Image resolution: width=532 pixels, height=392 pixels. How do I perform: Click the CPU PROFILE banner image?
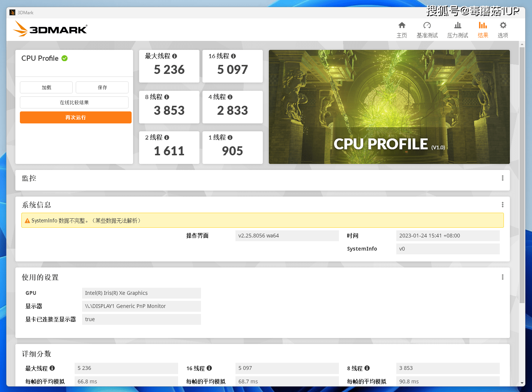click(389, 107)
